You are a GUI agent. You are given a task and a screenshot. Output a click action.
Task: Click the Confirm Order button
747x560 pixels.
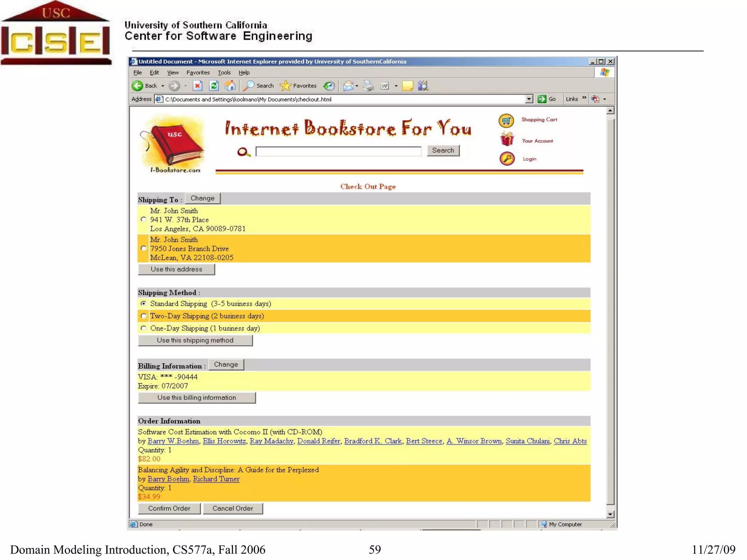169,508
